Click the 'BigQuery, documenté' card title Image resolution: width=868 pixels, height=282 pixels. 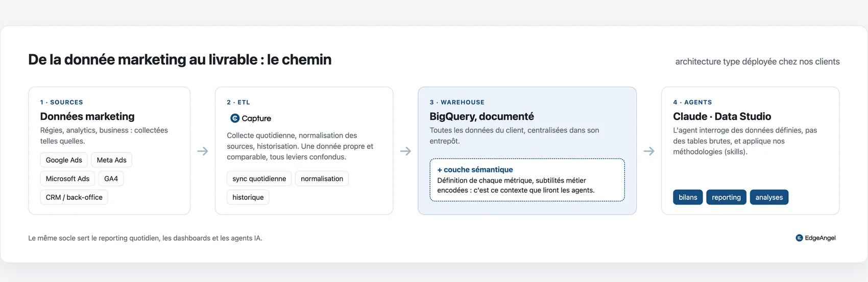[x=481, y=116]
